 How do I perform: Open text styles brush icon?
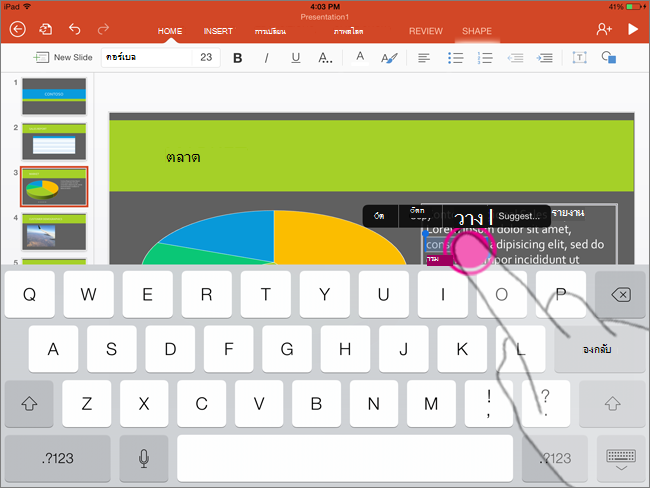(389, 58)
